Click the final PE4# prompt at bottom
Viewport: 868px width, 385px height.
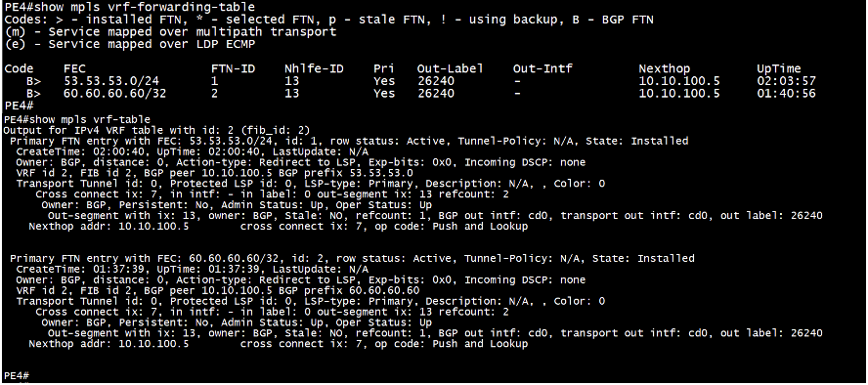tap(16, 376)
